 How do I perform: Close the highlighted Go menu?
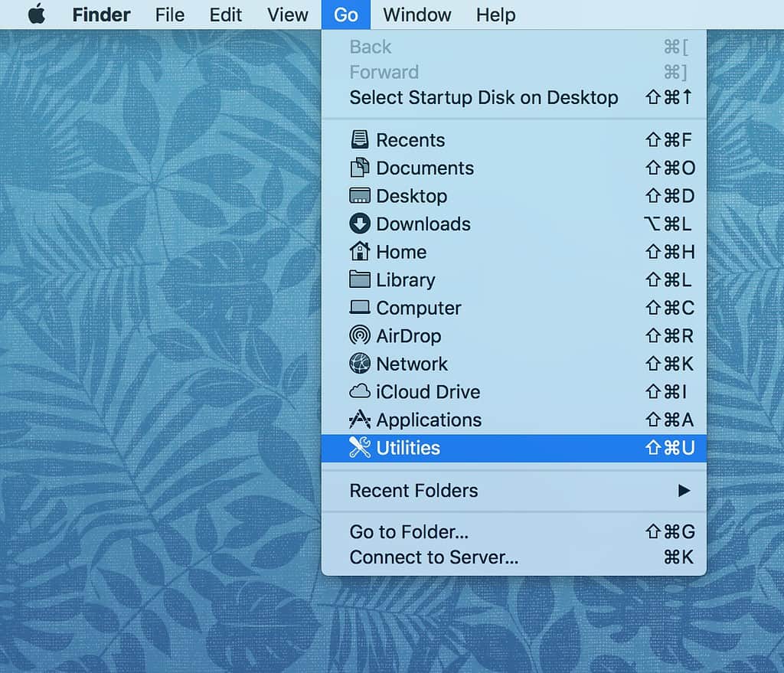pyautogui.click(x=345, y=15)
